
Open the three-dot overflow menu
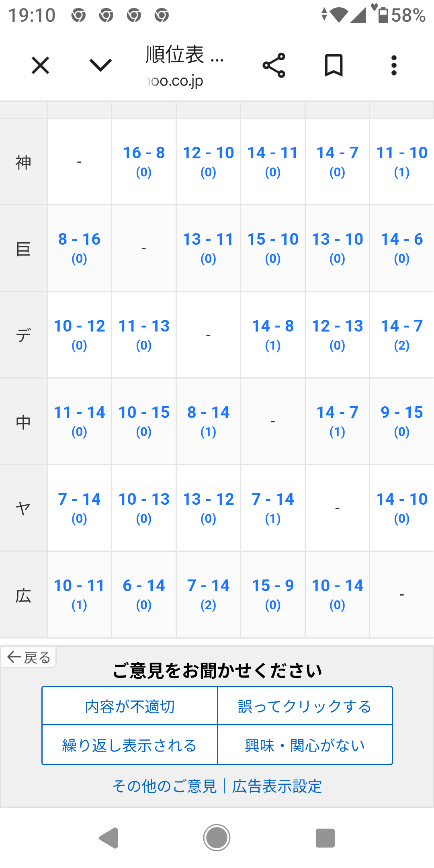tap(394, 66)
